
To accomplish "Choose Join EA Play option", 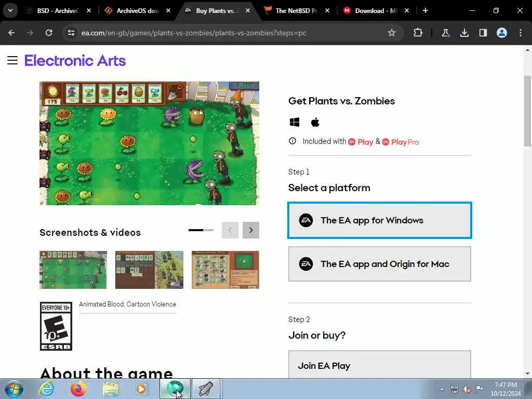I will 380,365.
